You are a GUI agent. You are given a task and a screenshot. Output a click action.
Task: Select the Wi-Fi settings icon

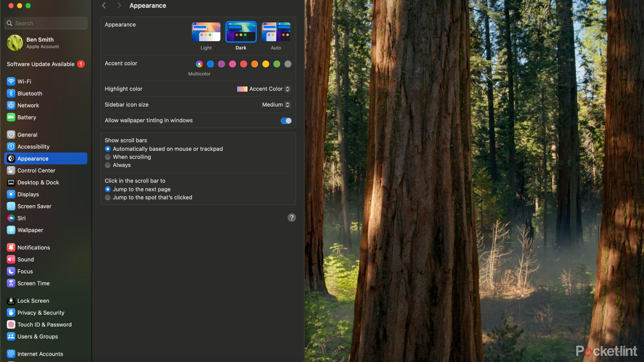(x=11, y=81)
